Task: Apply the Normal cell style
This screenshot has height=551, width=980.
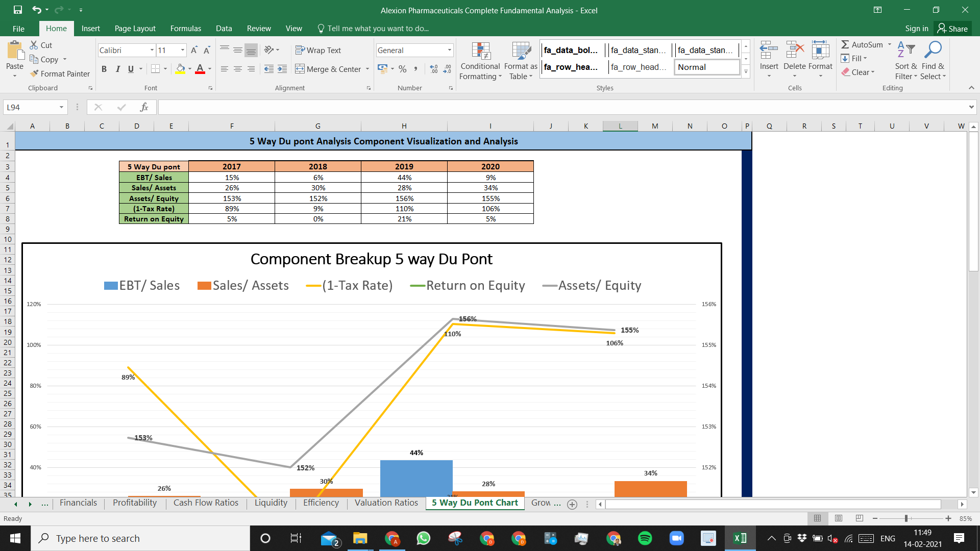Action: (x=707, y=67)
